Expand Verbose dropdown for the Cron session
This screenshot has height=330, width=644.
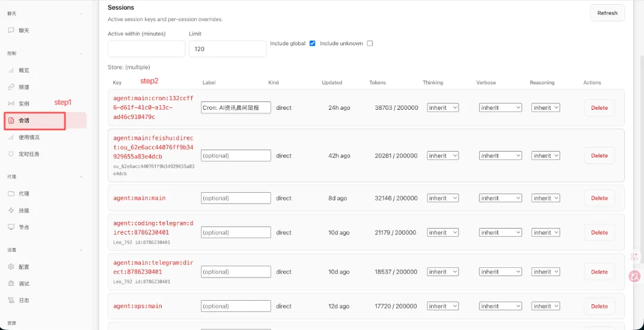coord(500,108)
